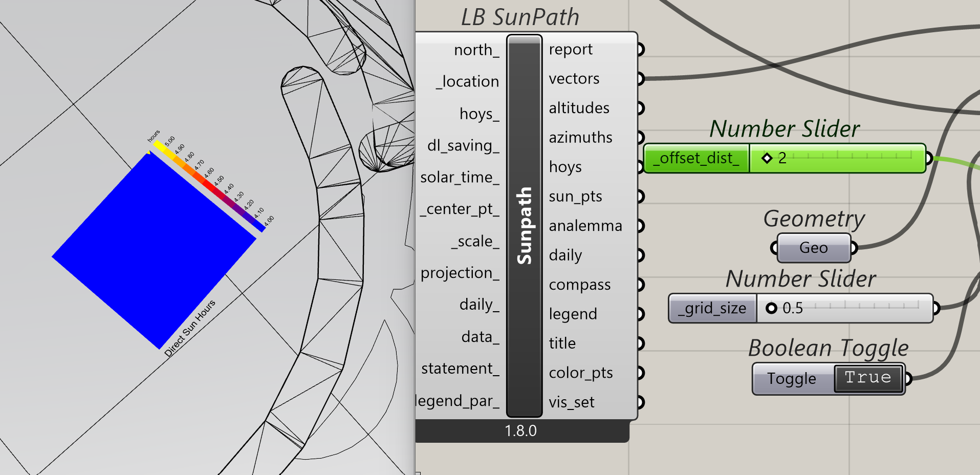This screenshot has height=475, width=980.
Task: Click the _offset_dist_ slider track
Action: tap(837, 159)
